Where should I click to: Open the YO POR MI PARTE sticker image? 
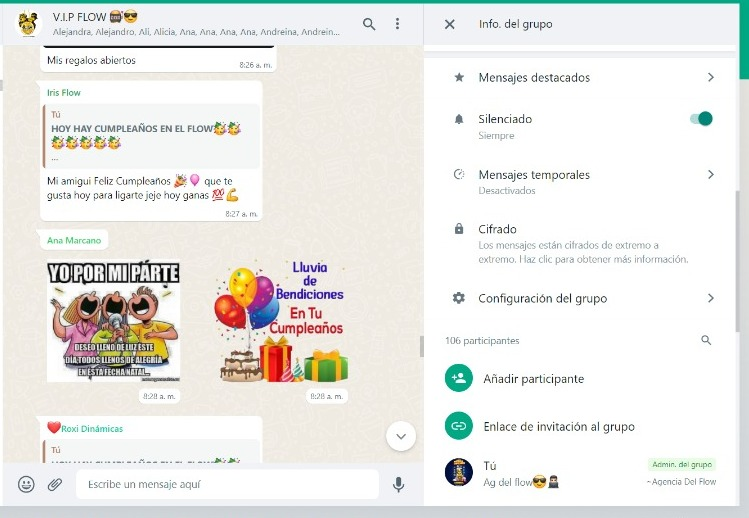coord(114,321)
